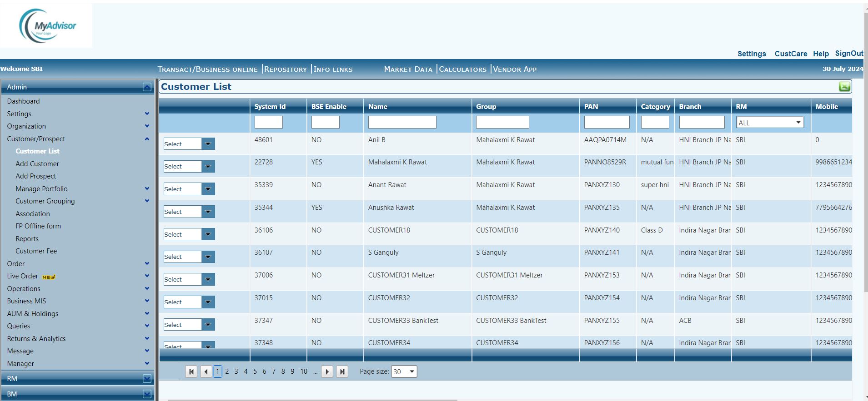
Task: Go to page 5 of customer list
Action: [255, 371]
